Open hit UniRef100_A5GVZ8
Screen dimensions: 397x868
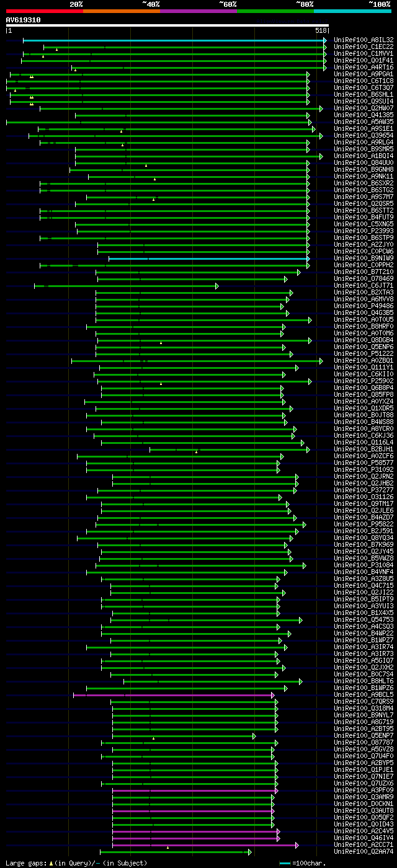(x=364, y=750)
